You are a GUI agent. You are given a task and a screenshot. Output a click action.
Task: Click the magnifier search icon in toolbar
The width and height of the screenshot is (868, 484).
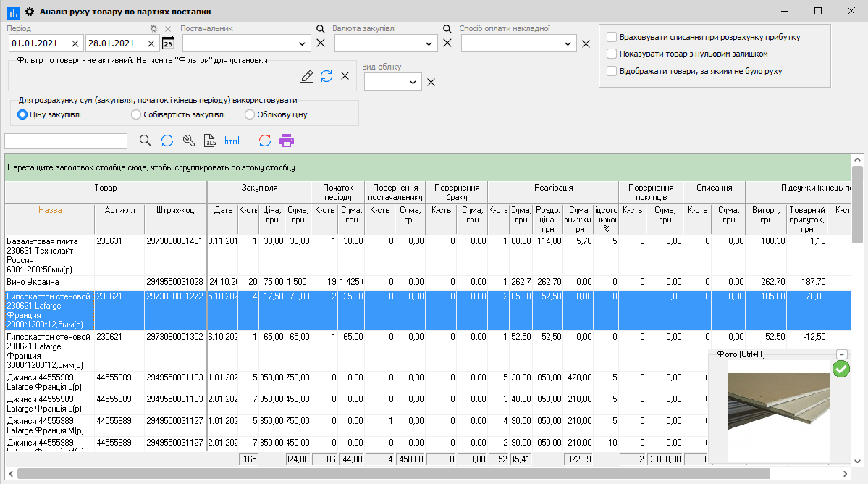click(x=146, y=141)
